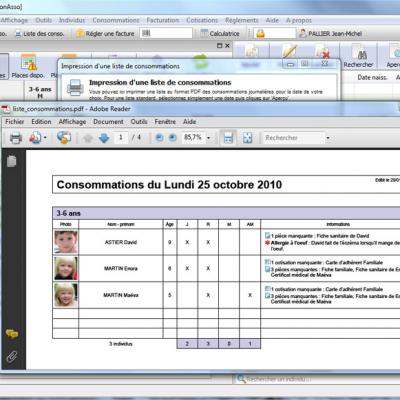Open A propos menu in the main window

[299, 20]
